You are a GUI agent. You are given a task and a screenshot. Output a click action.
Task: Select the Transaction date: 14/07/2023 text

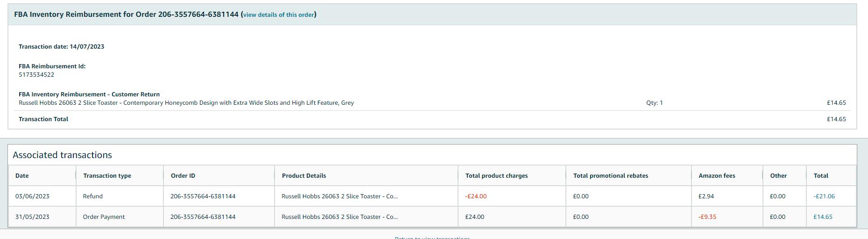point(61,47)
